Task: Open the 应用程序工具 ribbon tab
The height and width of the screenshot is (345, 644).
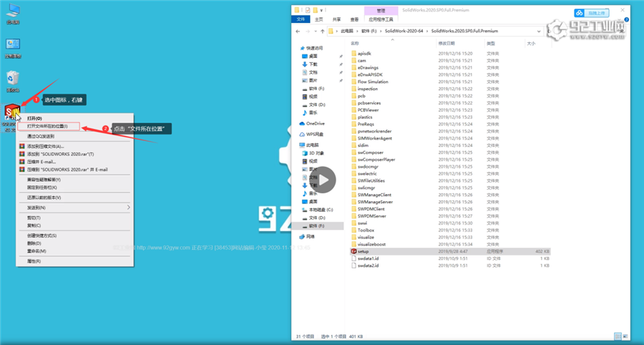Action: point(381,19)
